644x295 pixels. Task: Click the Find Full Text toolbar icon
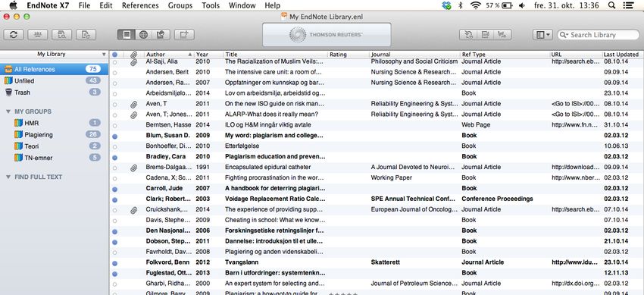coord(61,35)
